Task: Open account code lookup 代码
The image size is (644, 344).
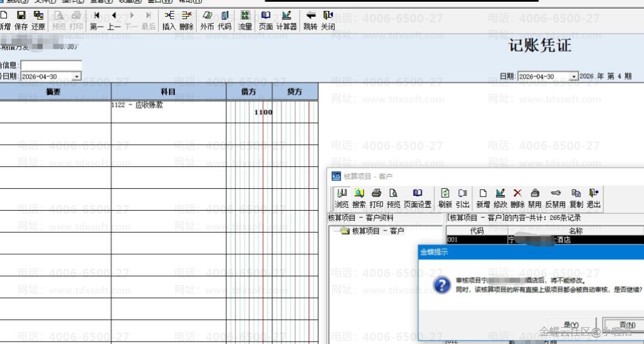Action: point(225,20)
